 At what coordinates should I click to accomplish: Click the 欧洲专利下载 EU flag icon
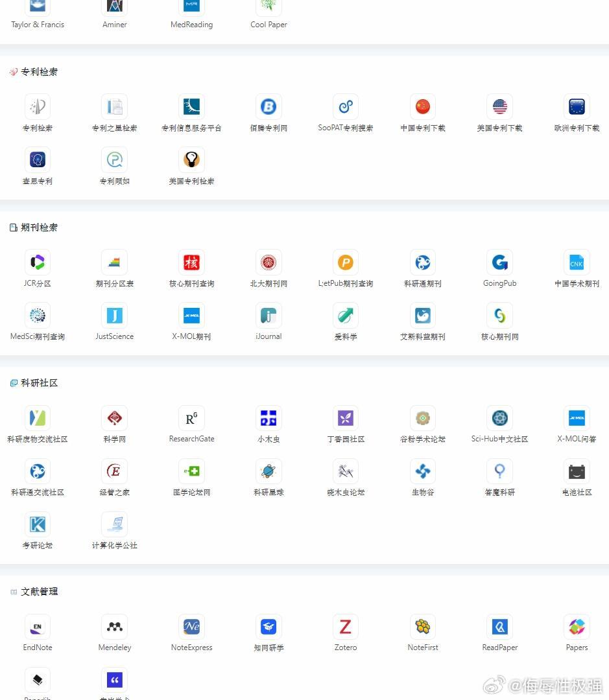(577, 107)
